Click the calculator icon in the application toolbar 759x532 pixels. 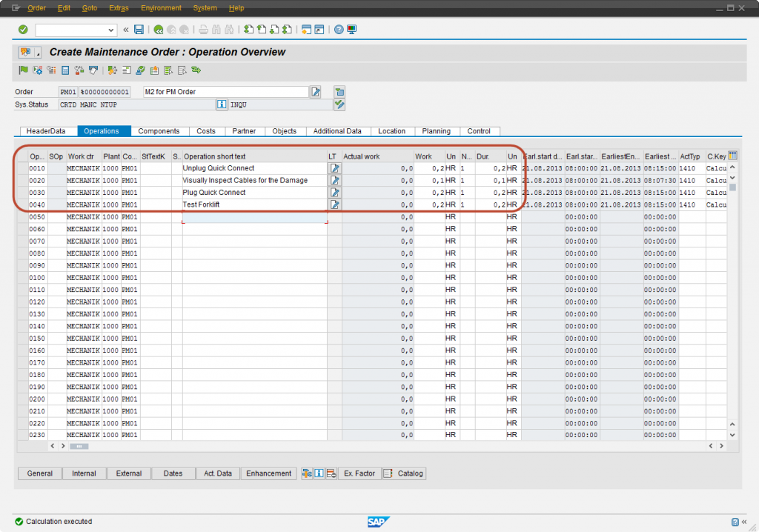(x=65, y=70)
